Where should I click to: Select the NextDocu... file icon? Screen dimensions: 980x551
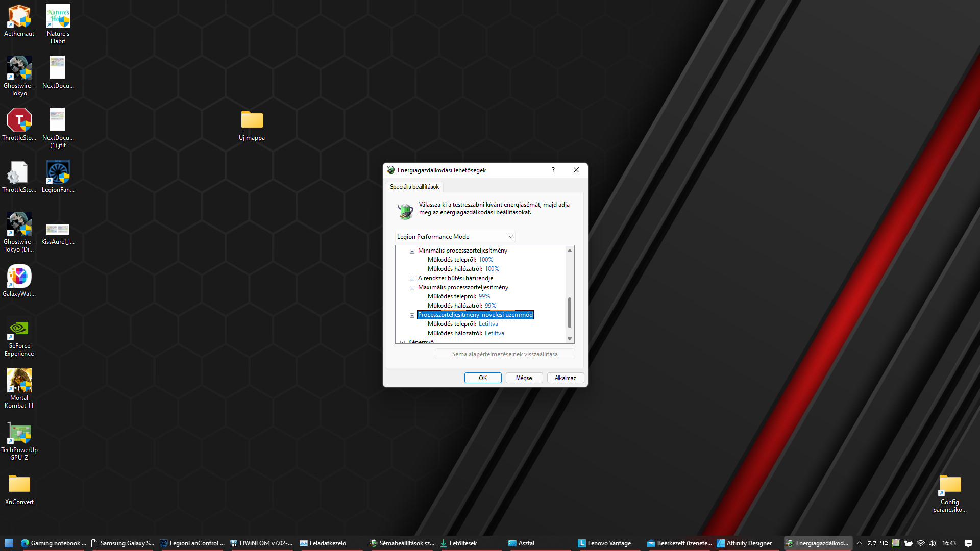click(x=58, y=72)
